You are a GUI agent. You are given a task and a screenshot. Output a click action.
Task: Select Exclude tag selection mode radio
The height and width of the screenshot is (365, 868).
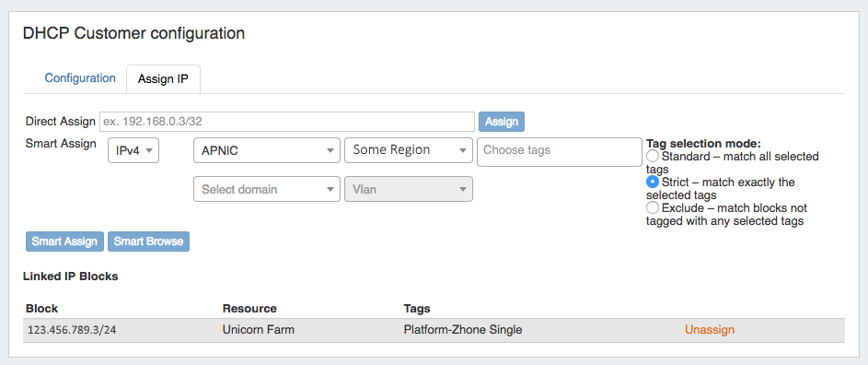(x=653, y=208)
